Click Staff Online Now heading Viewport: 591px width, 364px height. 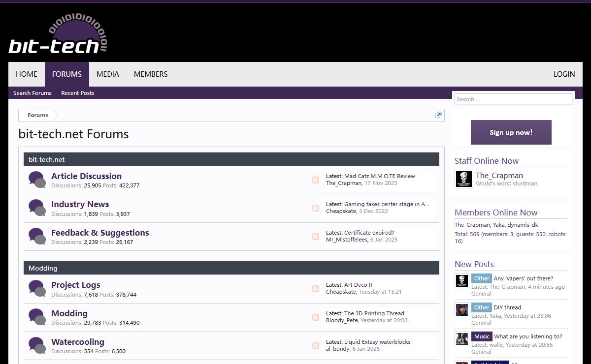pyautogui.click(x=487, y=161)
